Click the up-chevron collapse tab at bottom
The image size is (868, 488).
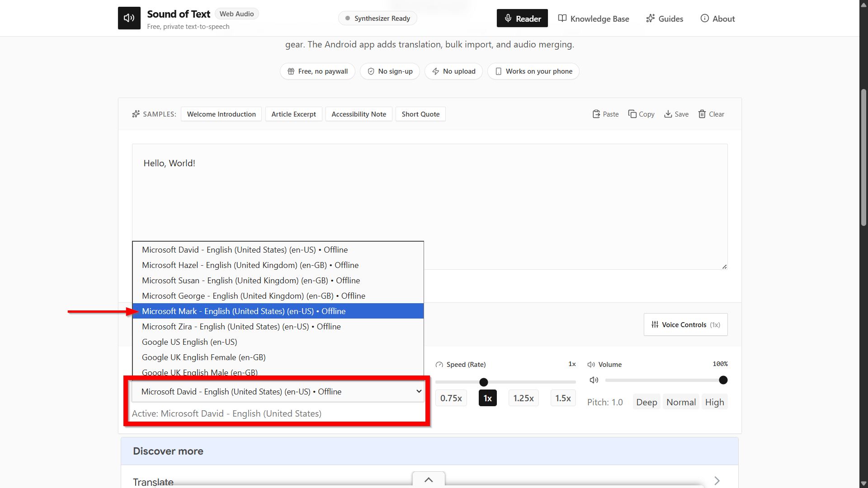point(429,480)
